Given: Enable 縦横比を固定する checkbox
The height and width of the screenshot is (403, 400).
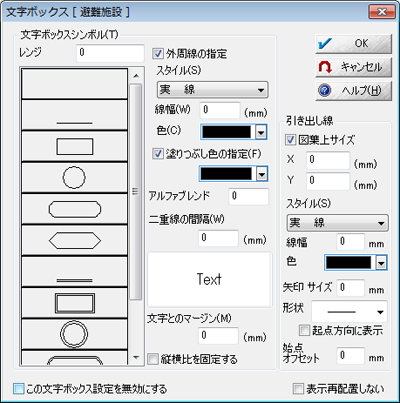Looking at the screenshot, I should coord(153,359).
